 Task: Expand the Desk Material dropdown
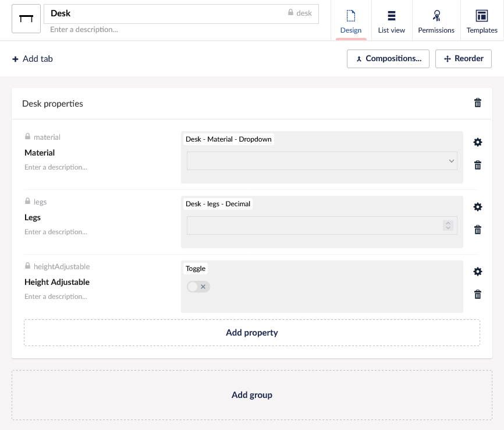pos(322,161)
